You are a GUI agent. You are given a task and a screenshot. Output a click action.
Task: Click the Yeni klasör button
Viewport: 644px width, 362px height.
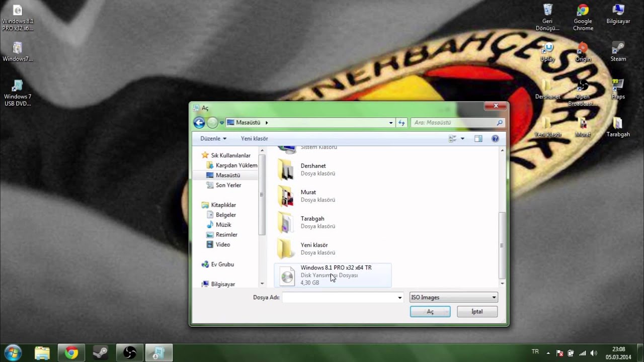click(254, 138)
